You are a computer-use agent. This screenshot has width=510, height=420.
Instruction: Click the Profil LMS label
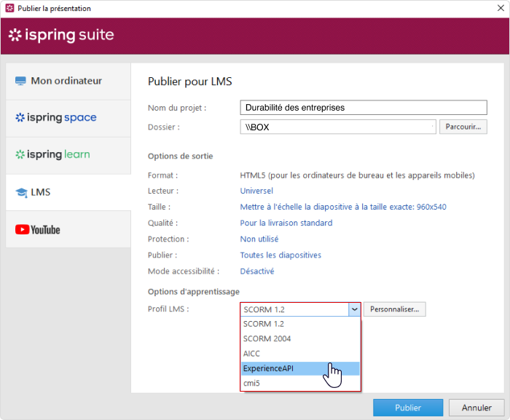coord(168,309)
